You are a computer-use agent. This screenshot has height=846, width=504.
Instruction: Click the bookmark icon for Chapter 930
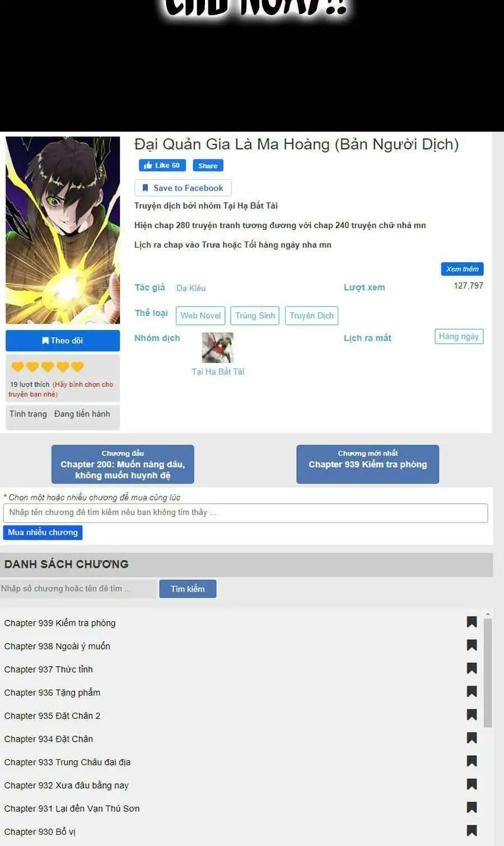(x=472, y=831)
